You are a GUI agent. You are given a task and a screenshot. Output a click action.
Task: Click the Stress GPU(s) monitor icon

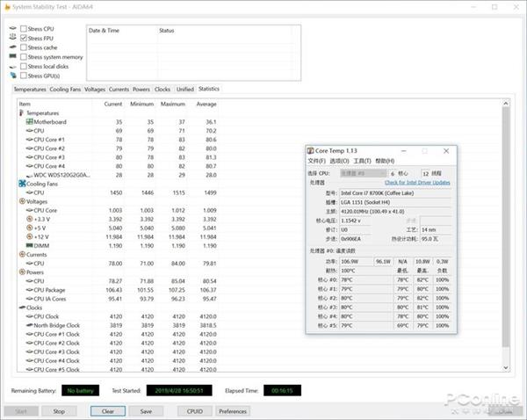12,76
